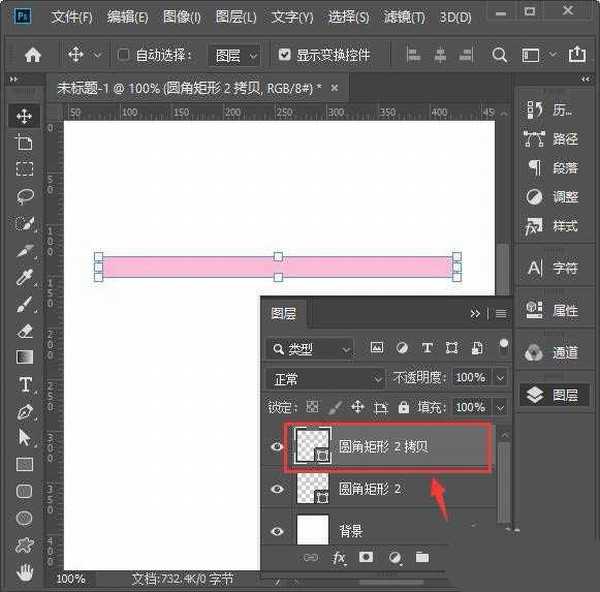Viewport: 600px width, 592px height.
Task: Click the search magnifier icon
Action: click(499, 55)
